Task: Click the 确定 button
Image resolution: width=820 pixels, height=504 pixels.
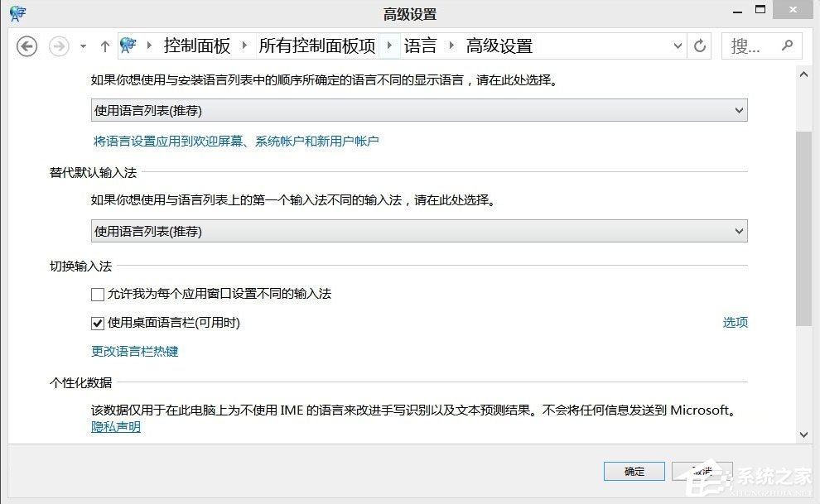Action: (634, 471)
